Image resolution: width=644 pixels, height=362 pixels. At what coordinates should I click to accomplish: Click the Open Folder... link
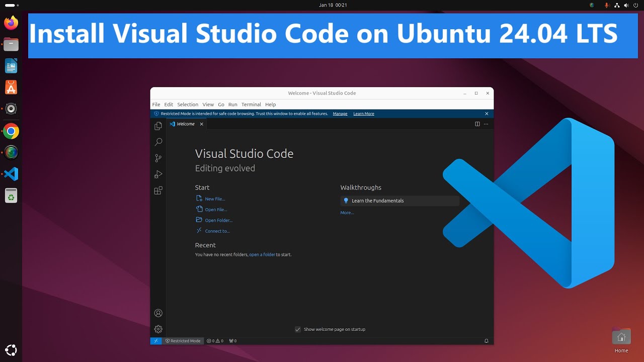point(219,220)
